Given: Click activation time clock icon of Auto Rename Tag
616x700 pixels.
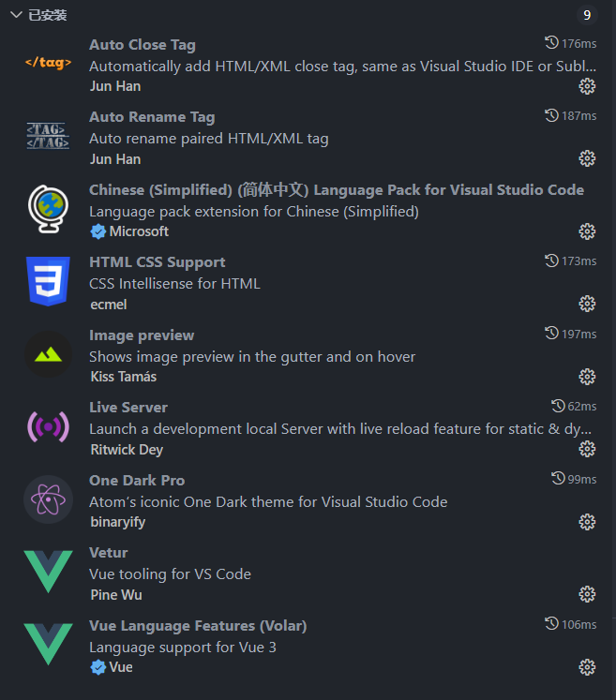Looking at the screenshot, I should tap(551, 115).
